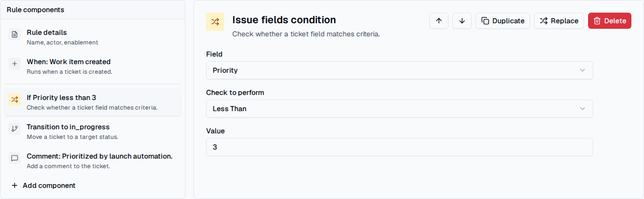Expand the Less Than dropdown chevron

[583, 109]
